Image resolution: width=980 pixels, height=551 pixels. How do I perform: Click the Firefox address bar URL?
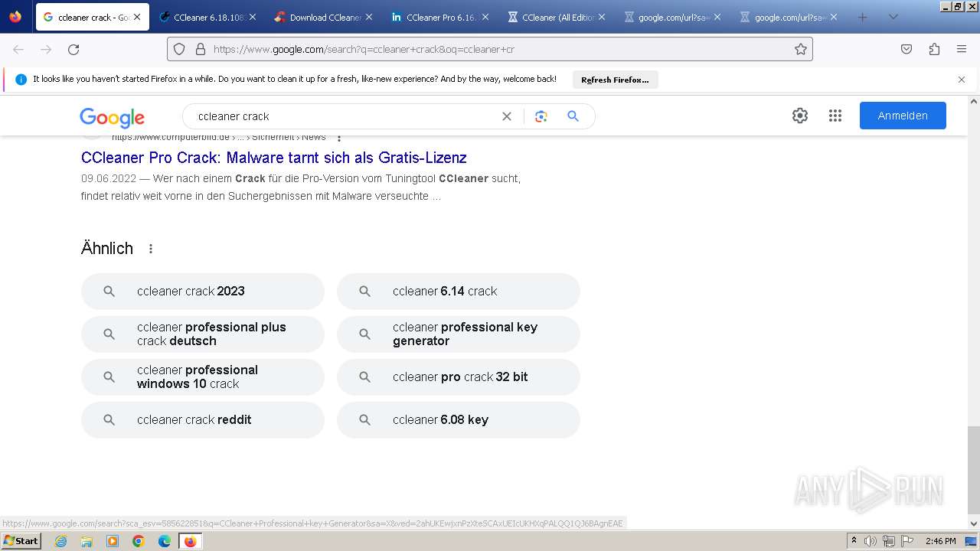point(490,49)
